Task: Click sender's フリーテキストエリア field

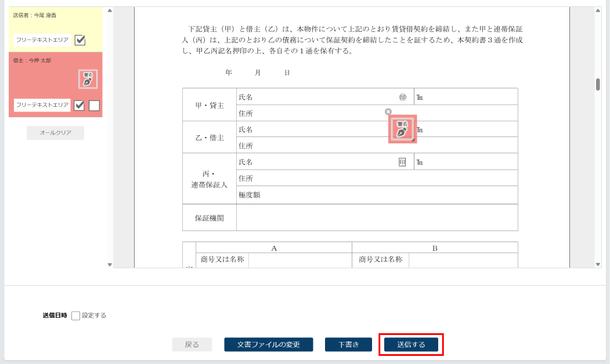Action: [42, 40]
